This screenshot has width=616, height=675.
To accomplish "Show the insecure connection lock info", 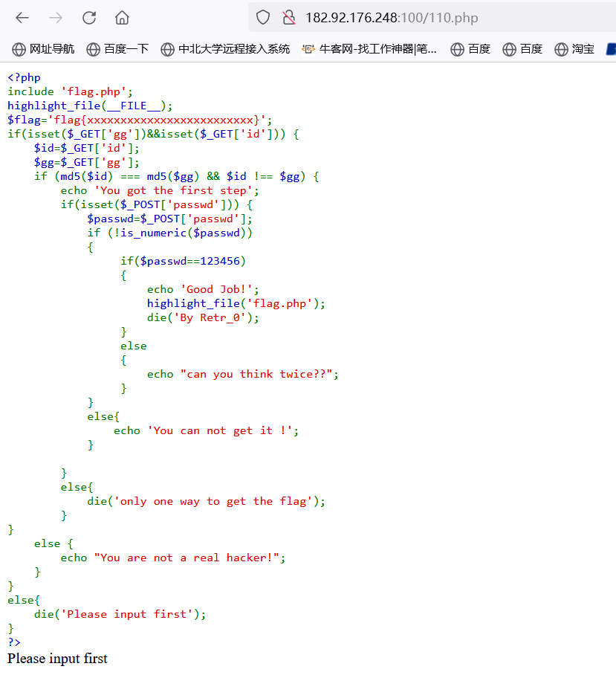I will click(288, 18).
